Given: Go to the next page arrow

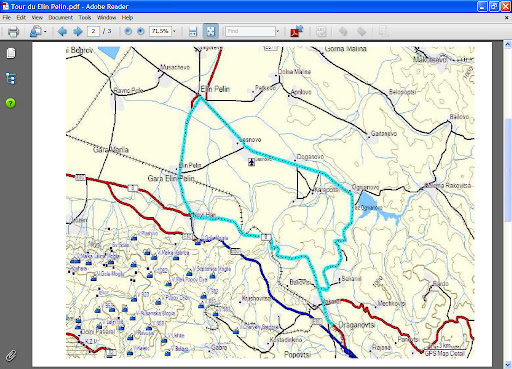Looking at the screenshot, I should tap(78, 31).
